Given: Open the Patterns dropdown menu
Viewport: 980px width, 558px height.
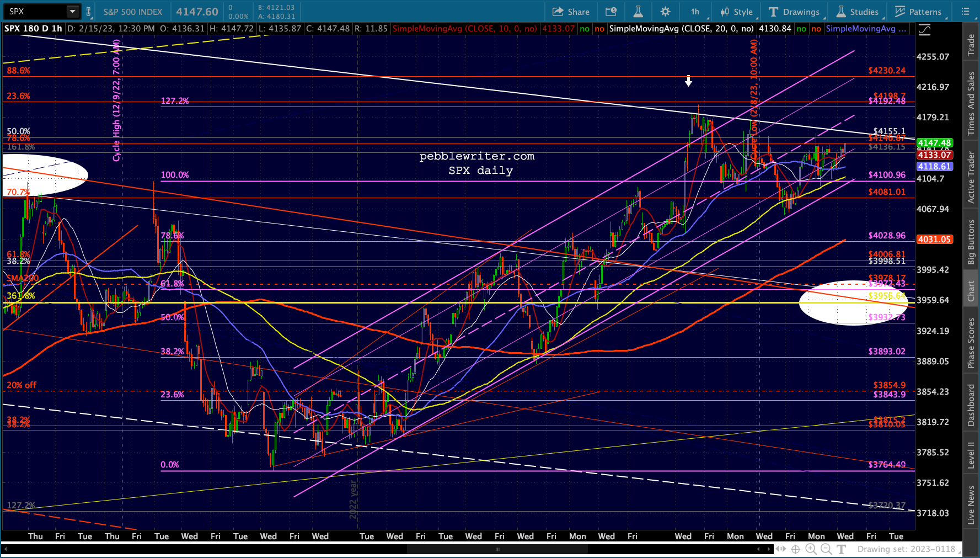Looking at the screenshot, I should click(x=919, y=12).
